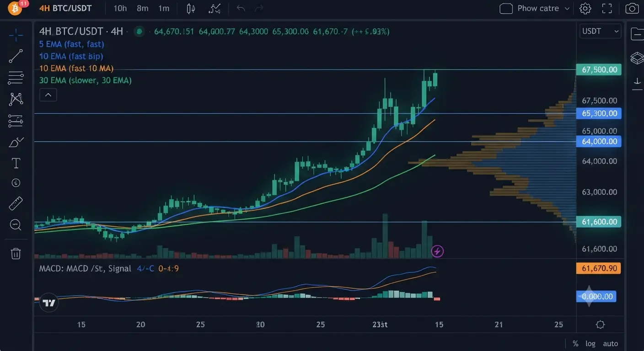
Task: Click the TradingView logo on chart
Action: pos(48,303)
